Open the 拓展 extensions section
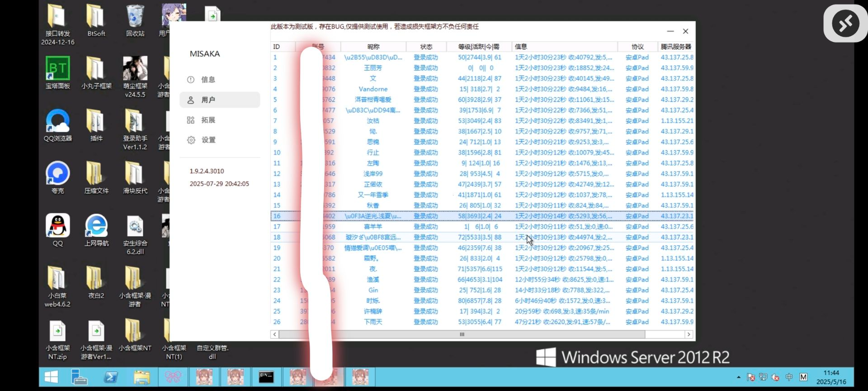This screenshot has height=391, width=868. tap(208, 120)
